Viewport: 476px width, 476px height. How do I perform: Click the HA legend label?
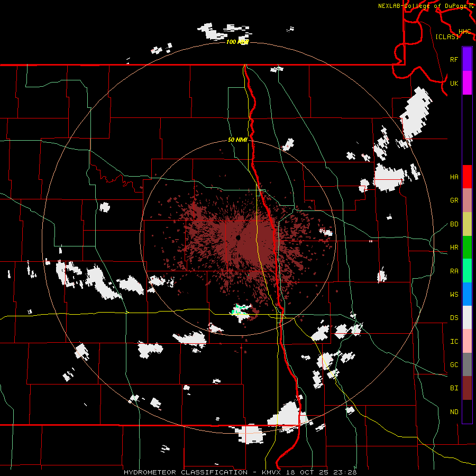click(454, 177)
